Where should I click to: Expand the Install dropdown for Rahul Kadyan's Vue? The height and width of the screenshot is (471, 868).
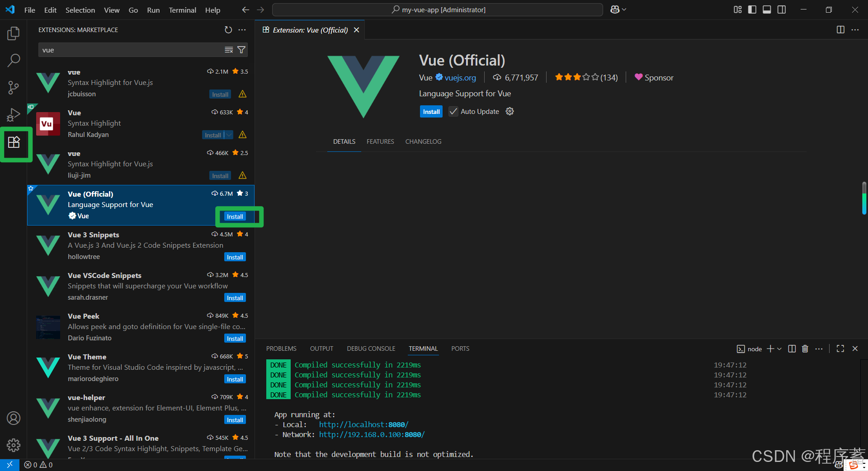229,135
